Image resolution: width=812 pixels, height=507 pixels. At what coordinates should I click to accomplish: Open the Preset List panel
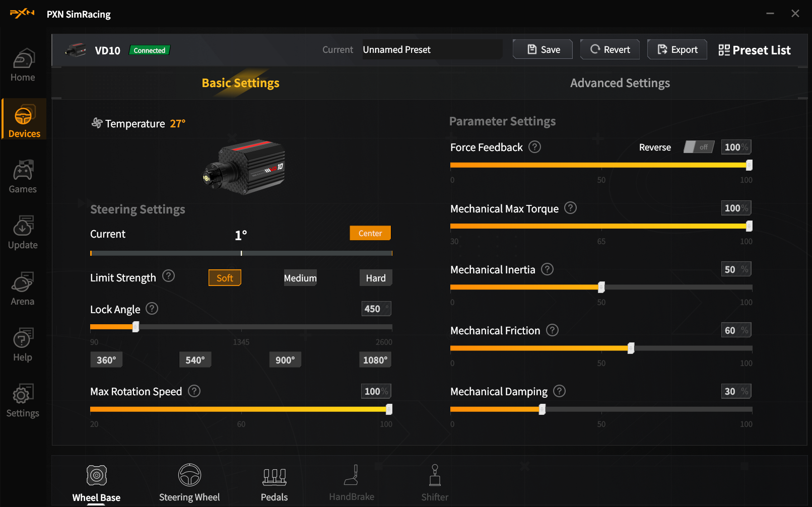click(x=754, y=50)
